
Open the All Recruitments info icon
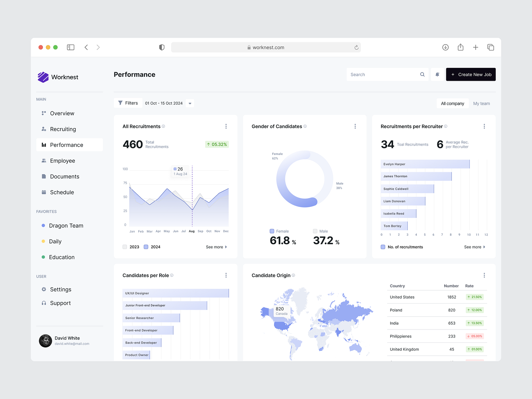[163, 126]
